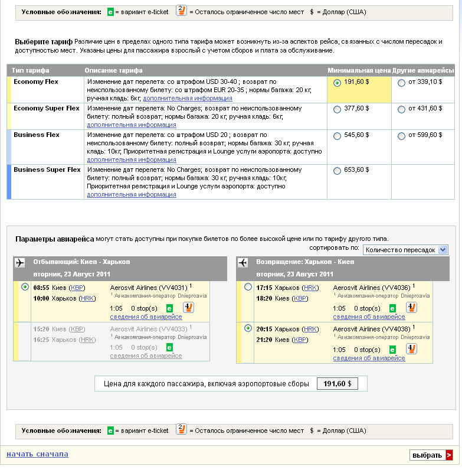Click limited seats icon for flight VV4038
Screen dimensions: 462x476
[412, 348]
